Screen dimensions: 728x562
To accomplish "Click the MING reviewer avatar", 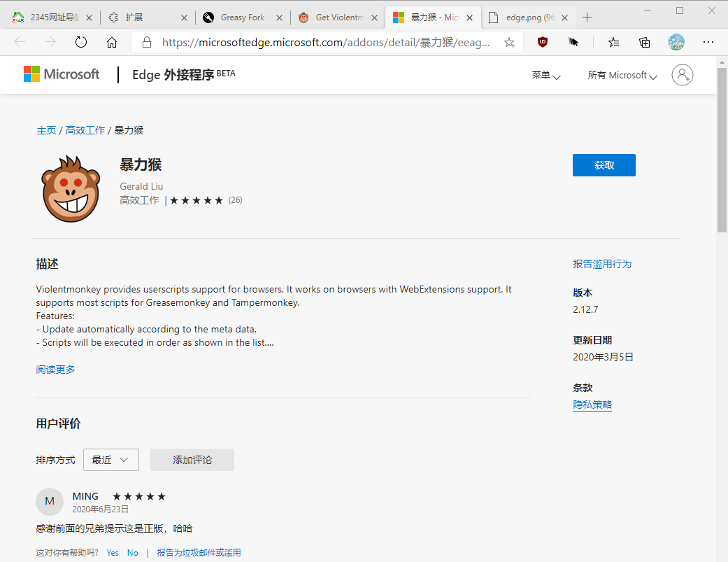I will (x=50, y=502).
